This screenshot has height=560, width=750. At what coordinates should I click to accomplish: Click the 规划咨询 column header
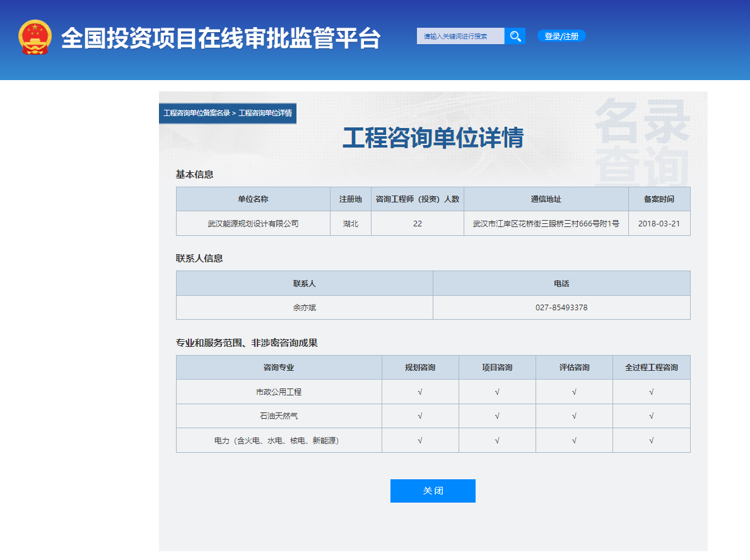[x=420, y=367]
